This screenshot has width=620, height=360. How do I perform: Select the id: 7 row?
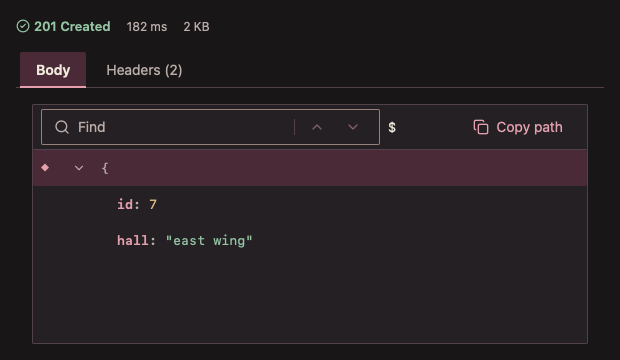tap(310, 205)
